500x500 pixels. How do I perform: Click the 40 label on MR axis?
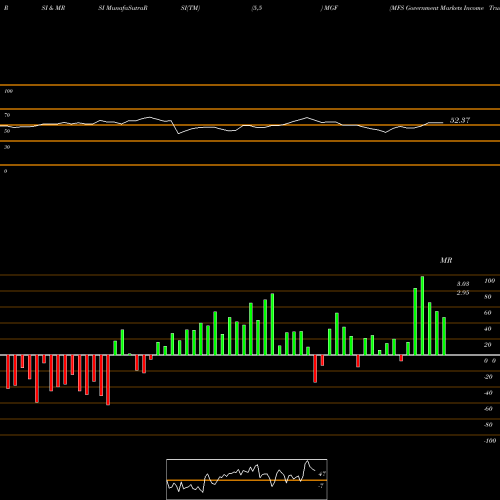coord(488,329)
